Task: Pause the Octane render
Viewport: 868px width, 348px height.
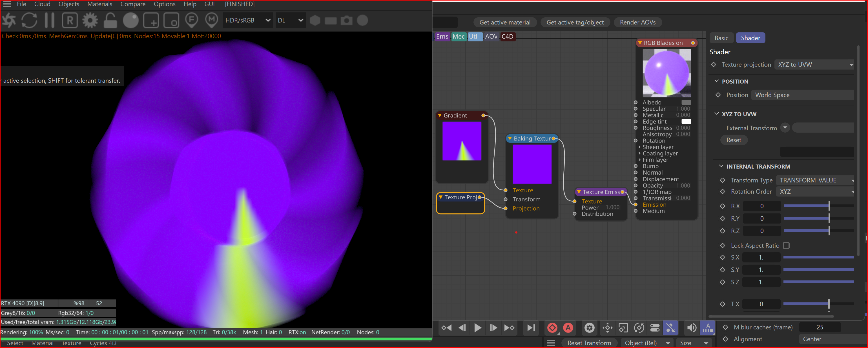Action: point(50,21)
